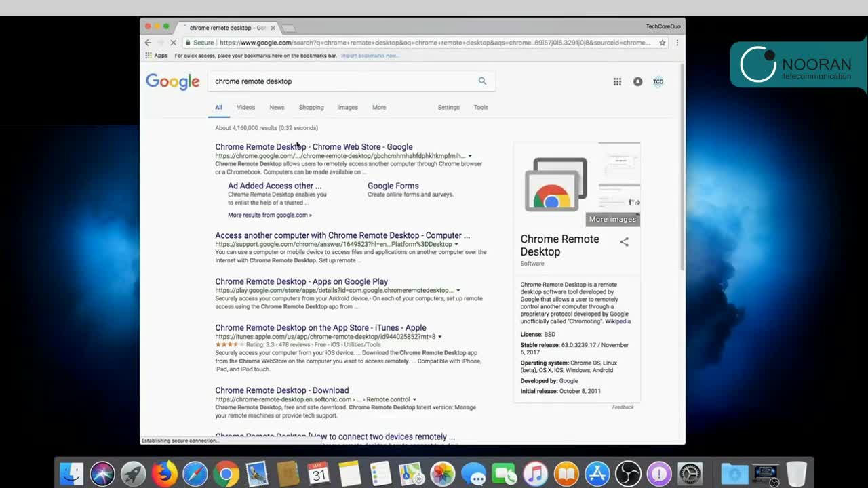Open the Google apps grid

[617, 81]
